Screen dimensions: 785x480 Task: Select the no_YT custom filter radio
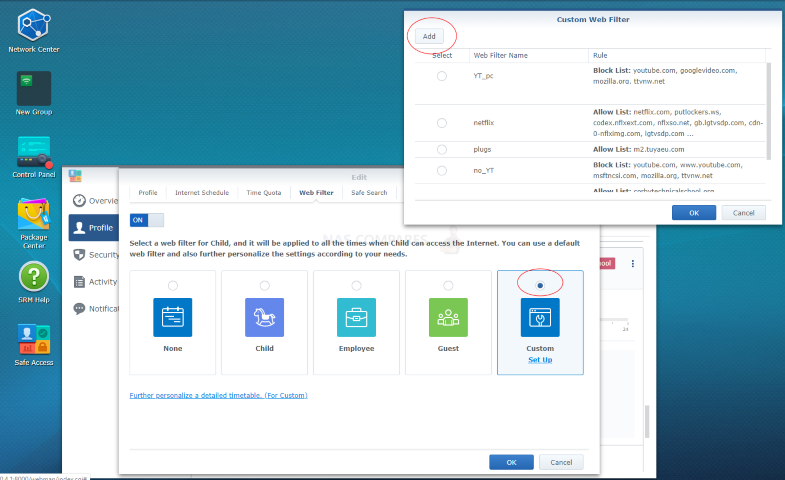pos(442,171)
